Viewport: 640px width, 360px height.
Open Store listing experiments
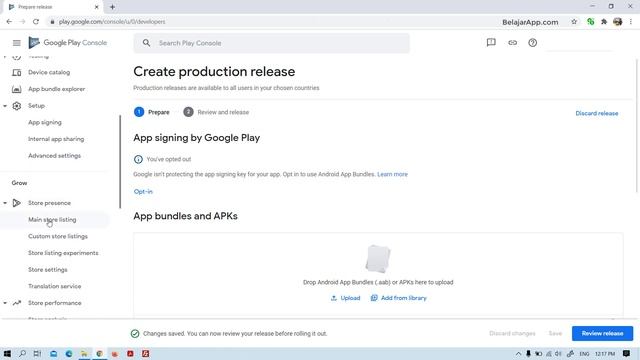63,253
